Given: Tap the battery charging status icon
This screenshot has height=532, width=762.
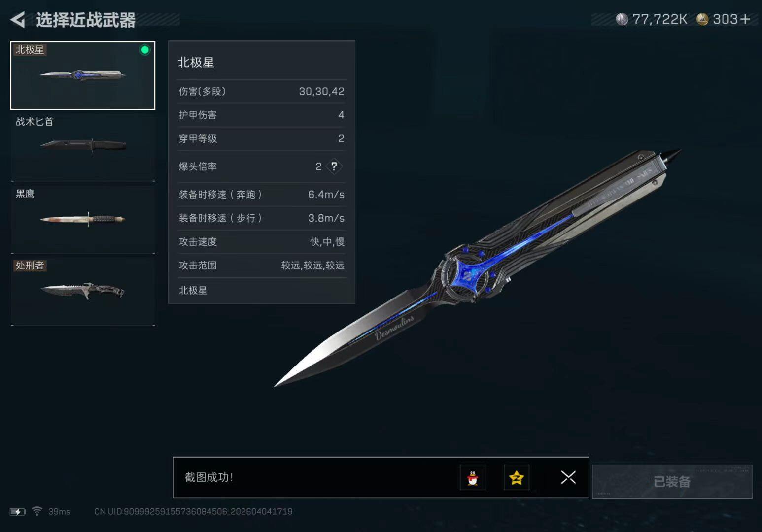Looking at the screenshot, I should tap(18, 512).
